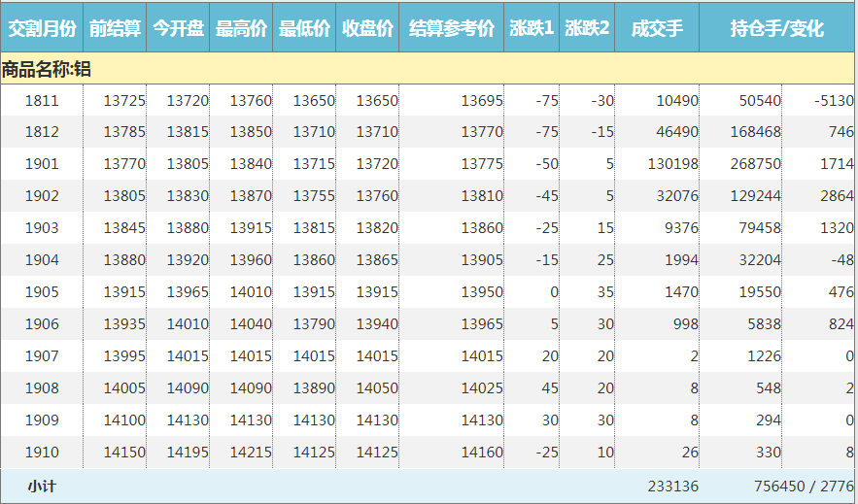Click the 结算参考价 column header
This screenshot has height=504, width=858.
[452, 28]
